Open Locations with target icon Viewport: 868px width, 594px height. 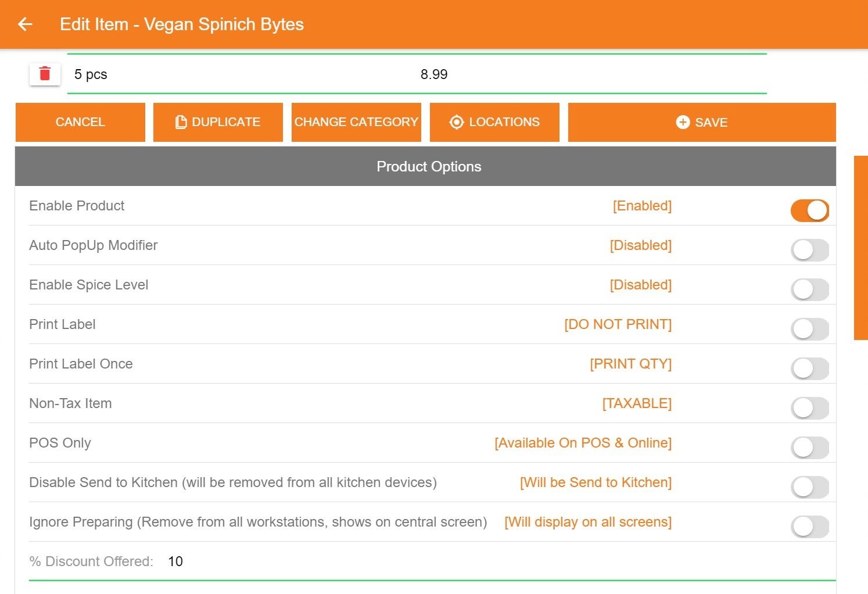pyautogui.click(x=494, y=122)
